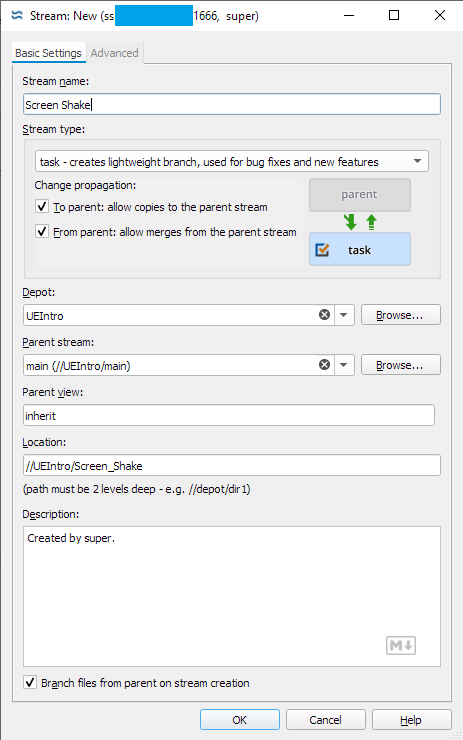This screenshot has height=740, width=463.
Task: Click Browse next to the Depot field
Action: click(x=401, y=315)
